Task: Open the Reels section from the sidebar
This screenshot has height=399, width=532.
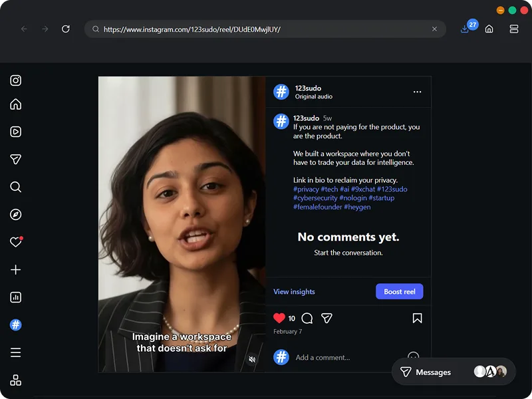Action: tap(16, 132)
